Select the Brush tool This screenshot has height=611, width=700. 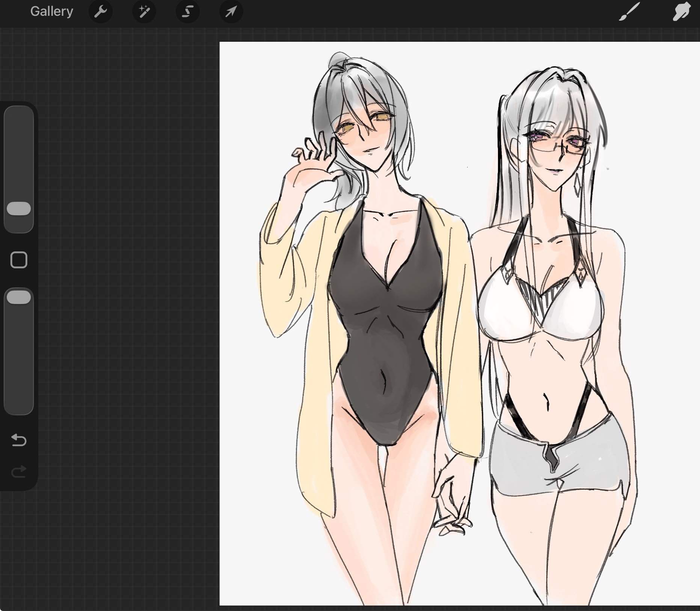(x=629, y=12)
